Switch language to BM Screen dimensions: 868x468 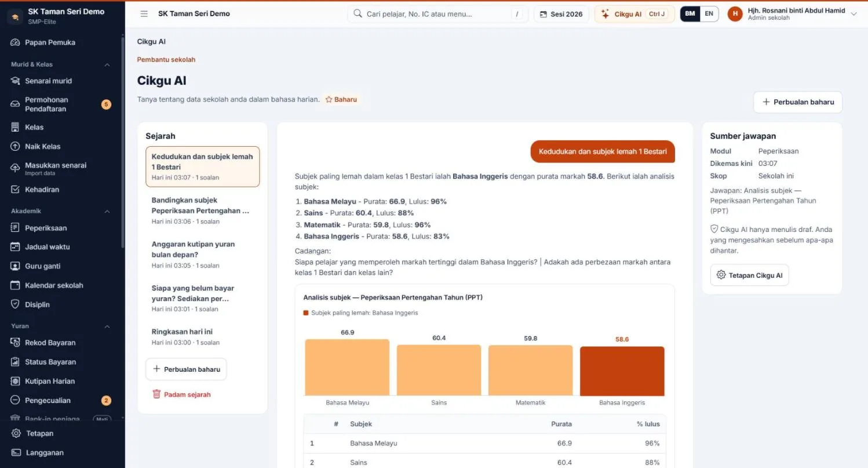(x=690, y=14)
